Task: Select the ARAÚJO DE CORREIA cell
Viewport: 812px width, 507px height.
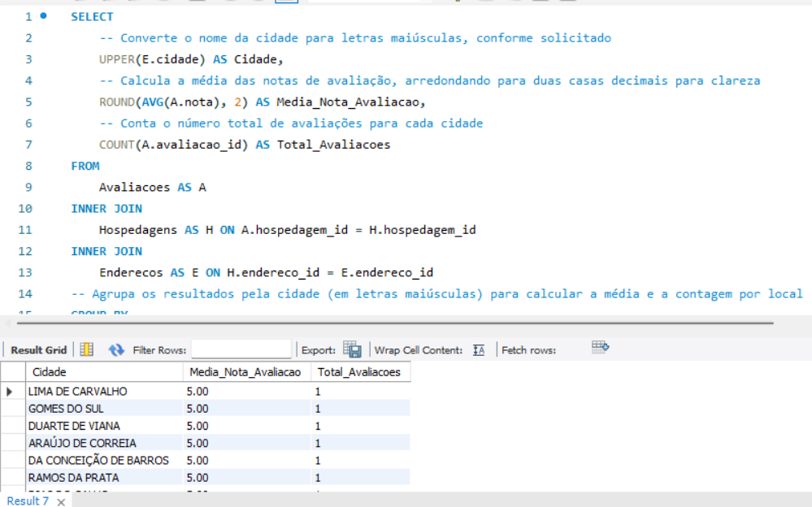Action: (x=104, y=444)
